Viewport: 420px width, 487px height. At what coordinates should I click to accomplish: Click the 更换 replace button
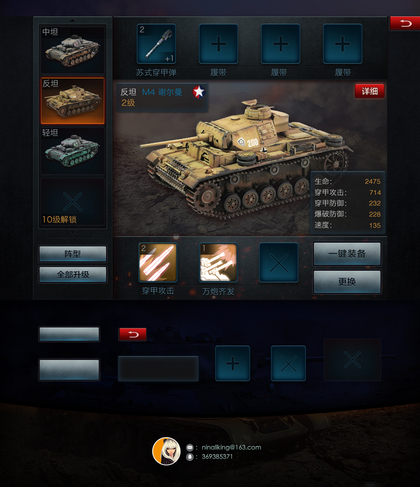(x=347, y=282)
